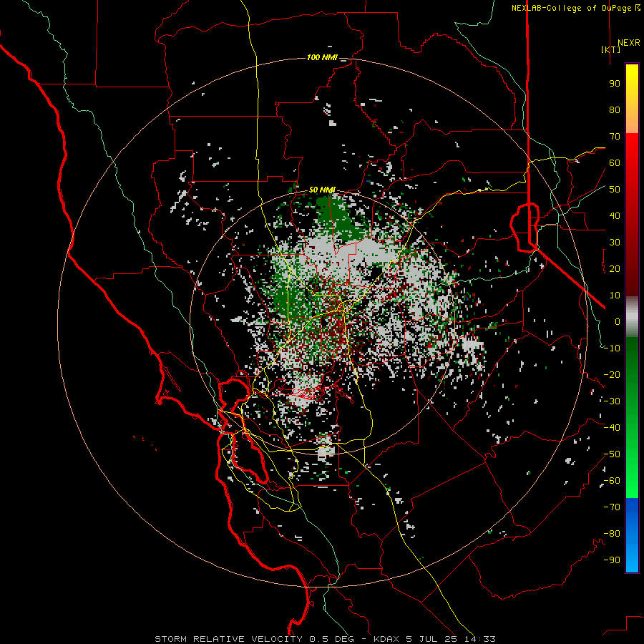Screen dimensions: 644x644
Task: Select the NEXR label above the color scale
Action: (x=628, y=43)
